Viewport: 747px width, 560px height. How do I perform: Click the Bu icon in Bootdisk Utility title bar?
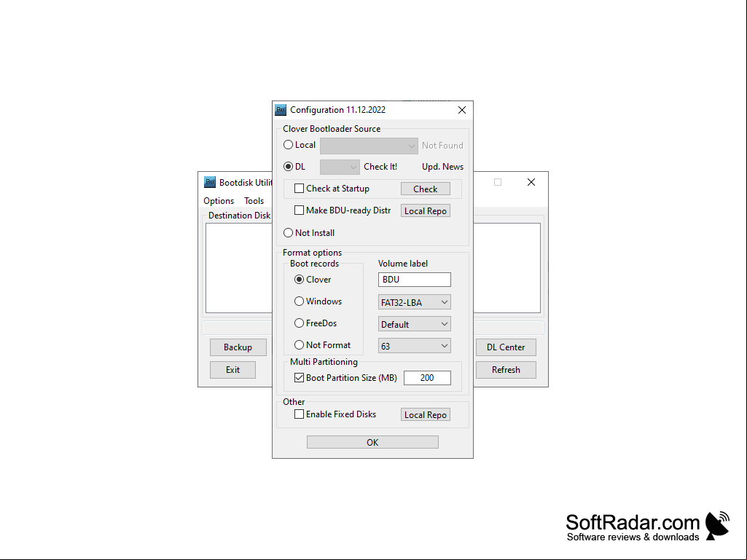(210, 182)
